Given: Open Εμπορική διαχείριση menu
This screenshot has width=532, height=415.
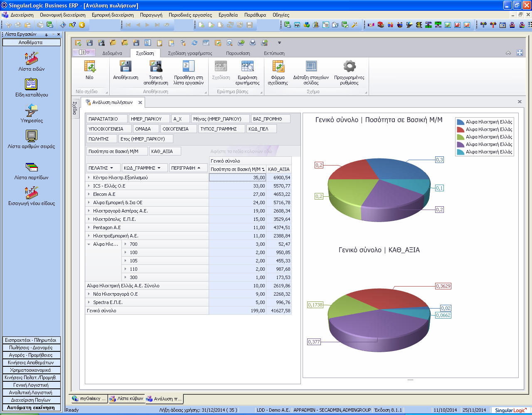Looking at the screenshot, I should [x=113, y=15].
